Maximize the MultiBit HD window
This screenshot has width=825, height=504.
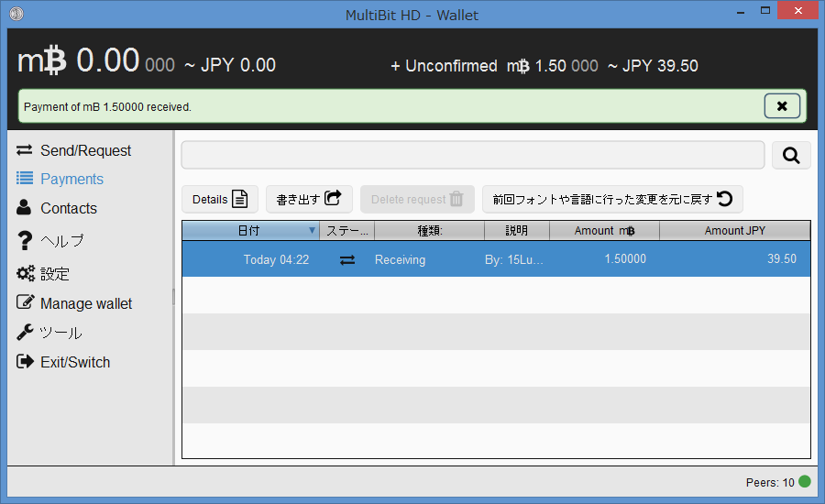click(765, 10)
